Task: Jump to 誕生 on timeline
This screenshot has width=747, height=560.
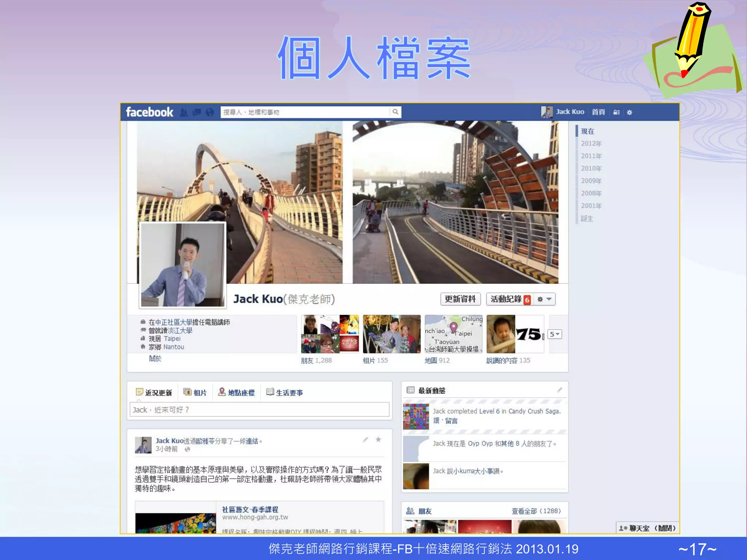Action: (587, 218)
